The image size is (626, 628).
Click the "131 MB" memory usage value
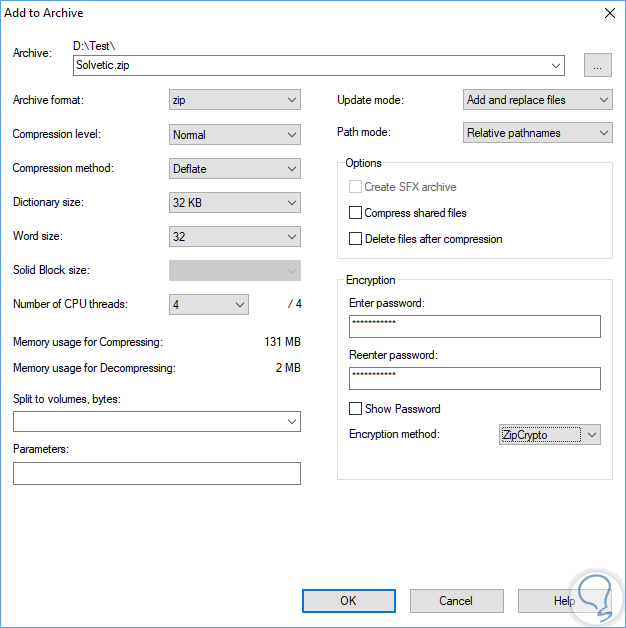(282, 342)
